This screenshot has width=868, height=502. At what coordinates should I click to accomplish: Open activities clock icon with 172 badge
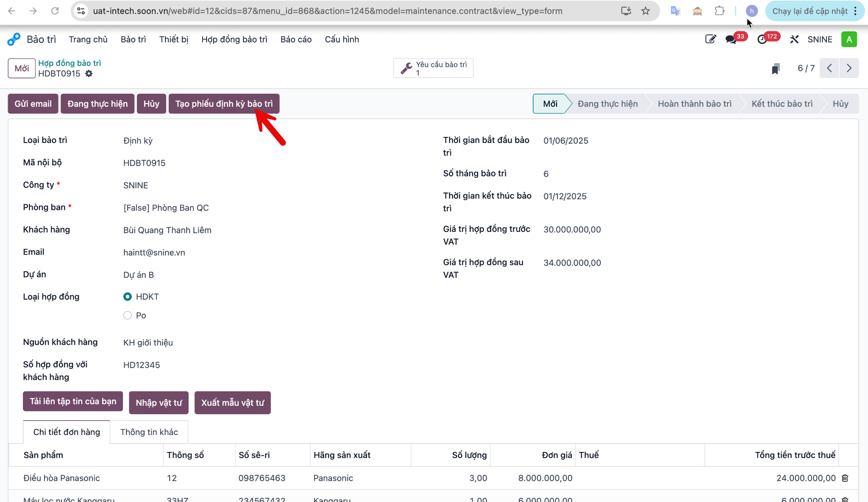(762, 39)
